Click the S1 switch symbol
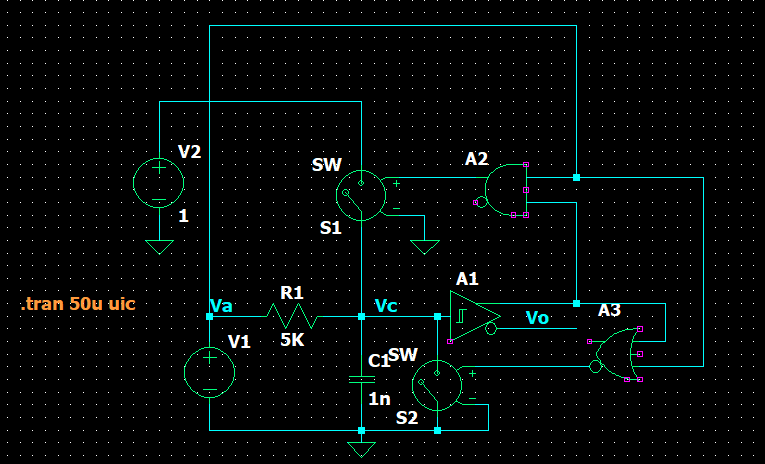Screen dimensions: 765x464 pyautogui.click(x=360, y=195)
